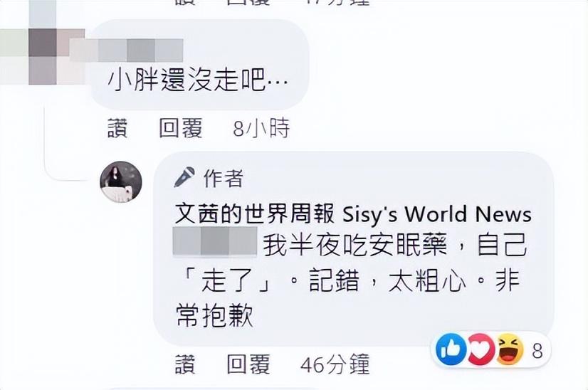The image size is (588, 390).
Task: Like the "小胖還沒走吧" comment
Action: (x=117, y=128)
